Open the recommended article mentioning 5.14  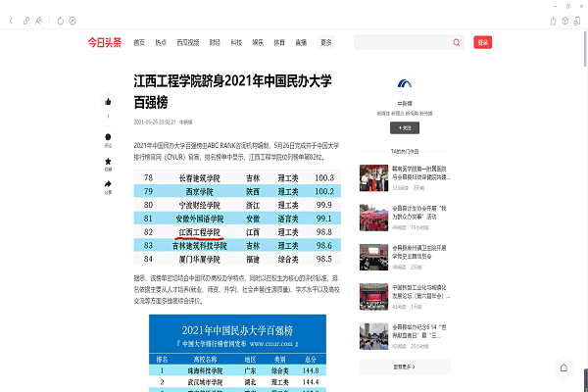tap(419, 331)
